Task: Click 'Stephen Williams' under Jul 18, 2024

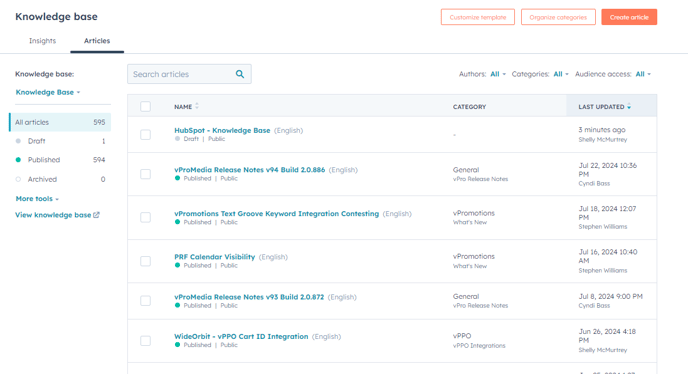Action: [x=602, y=227]
